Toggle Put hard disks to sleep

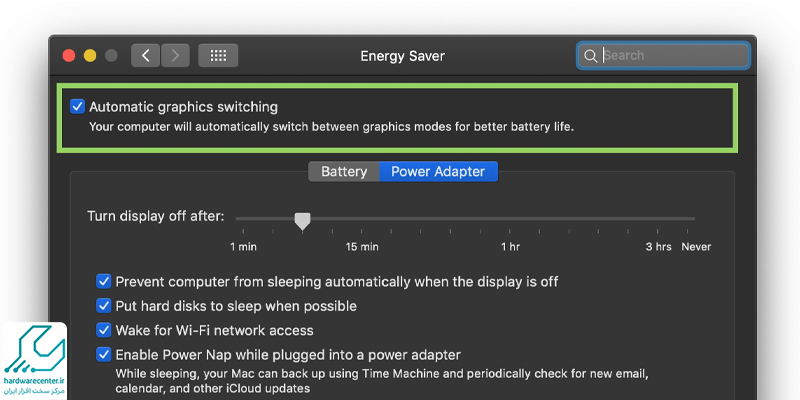point(103,306)
